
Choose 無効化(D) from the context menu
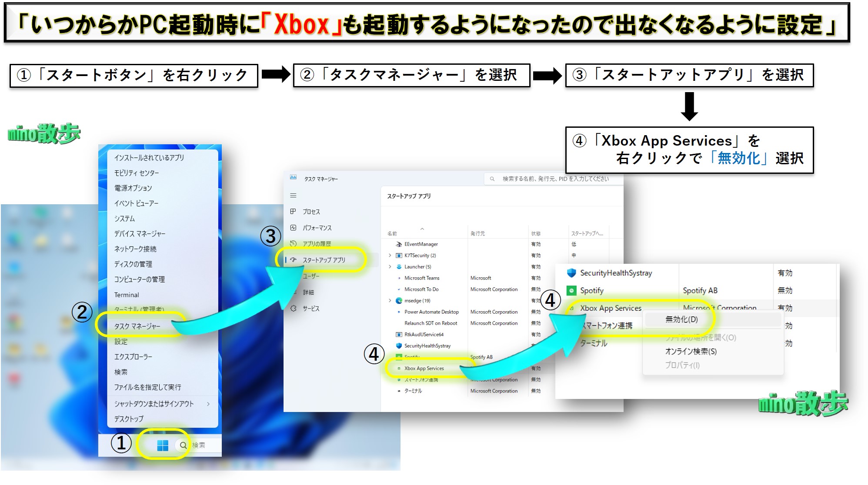tap(681, 319)
